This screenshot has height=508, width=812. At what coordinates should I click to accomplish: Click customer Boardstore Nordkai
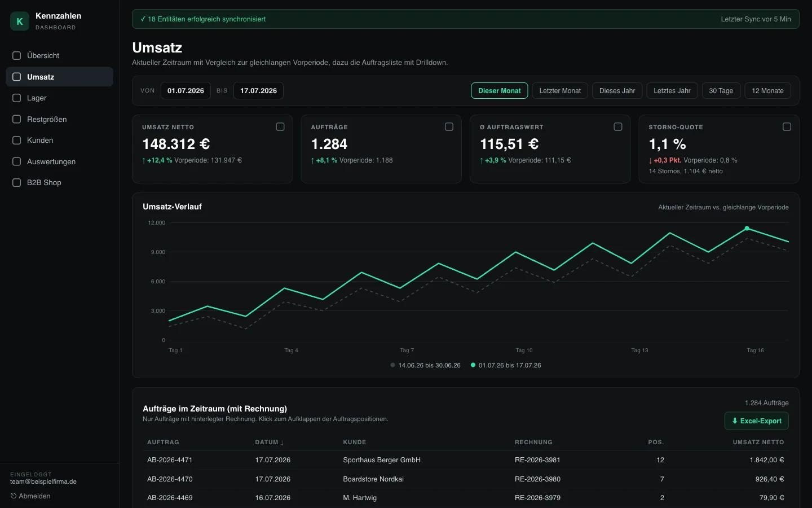tap(373, 479)
